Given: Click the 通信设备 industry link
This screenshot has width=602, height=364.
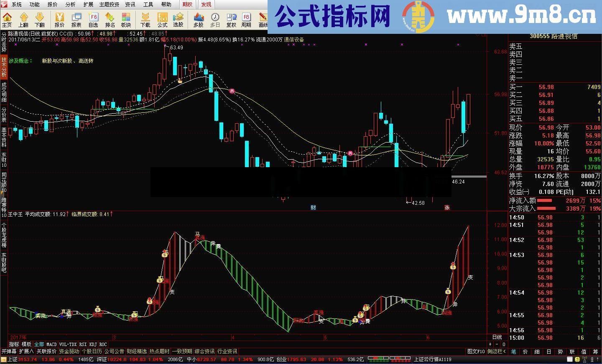Looking at the screenshot, I should [x=294, y=40].
